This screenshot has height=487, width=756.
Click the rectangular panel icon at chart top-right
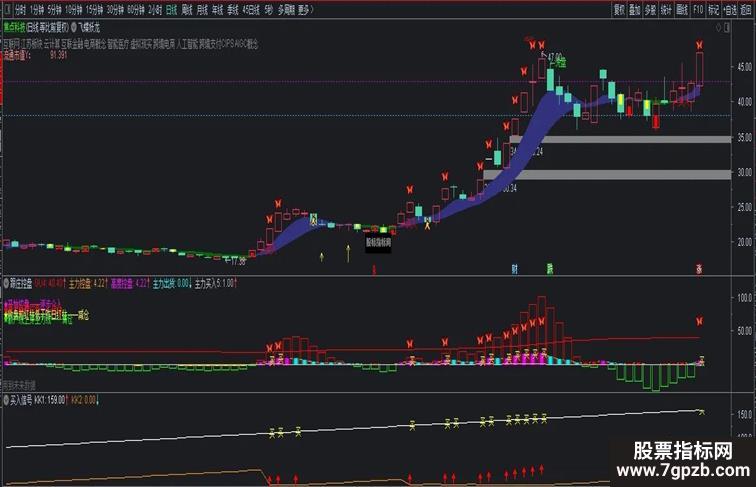click(727, 28)
